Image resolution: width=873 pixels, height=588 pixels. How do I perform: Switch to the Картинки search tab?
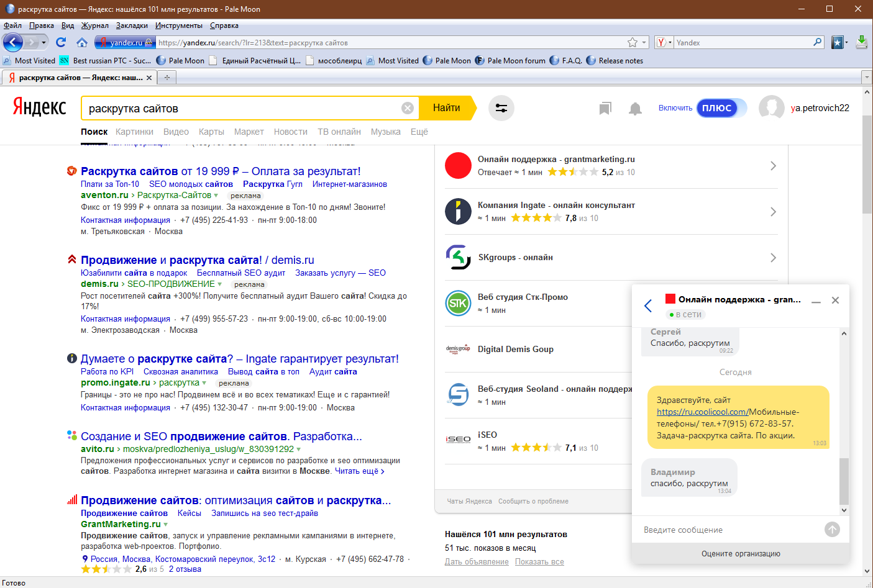(x=134, y=132)
